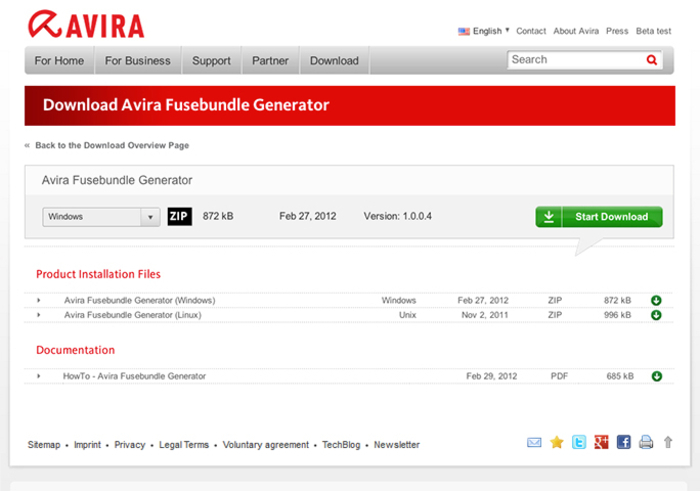Image resolution: width=700 pixels, height=491 pixels.
Task: Click the Version: 1.0.0.4 text
Action: 397,216
